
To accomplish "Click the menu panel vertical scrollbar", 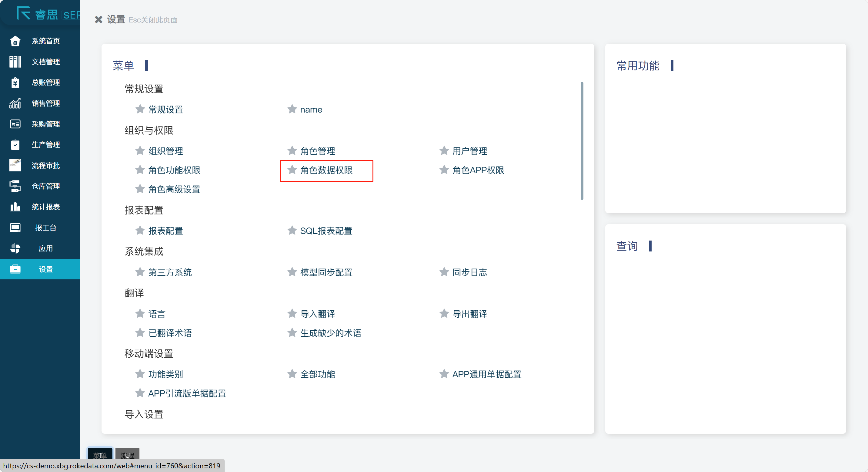I will [x=582, y=140].
